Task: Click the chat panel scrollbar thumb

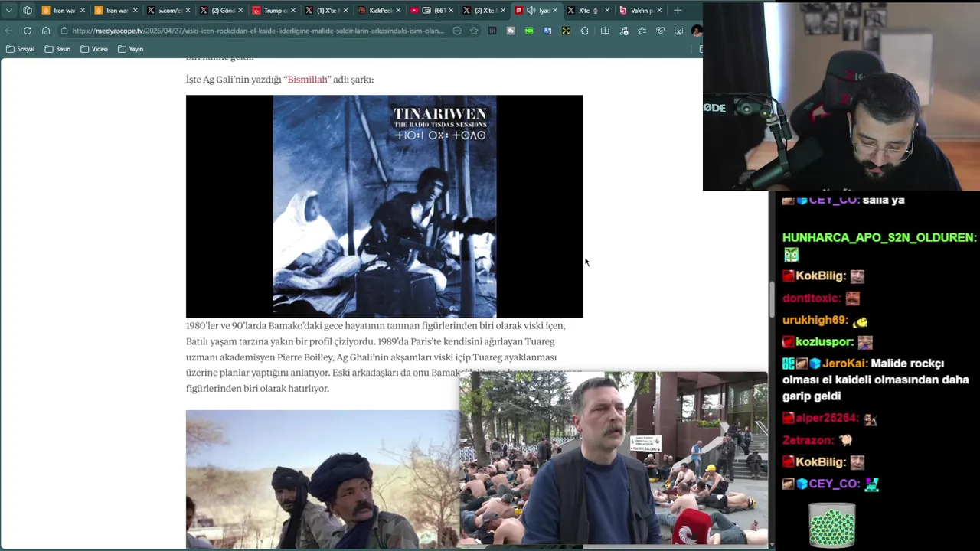Action: click(772, 299)
